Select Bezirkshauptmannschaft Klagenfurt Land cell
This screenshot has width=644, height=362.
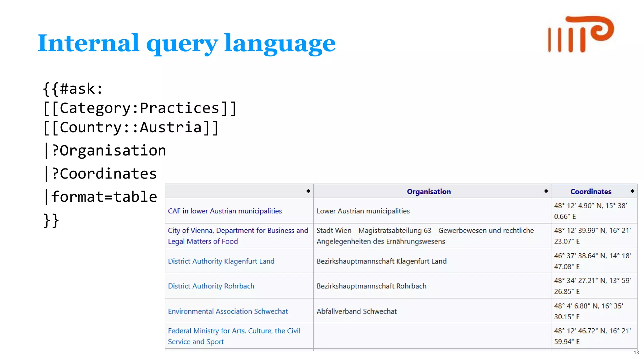tap(432, 261)
